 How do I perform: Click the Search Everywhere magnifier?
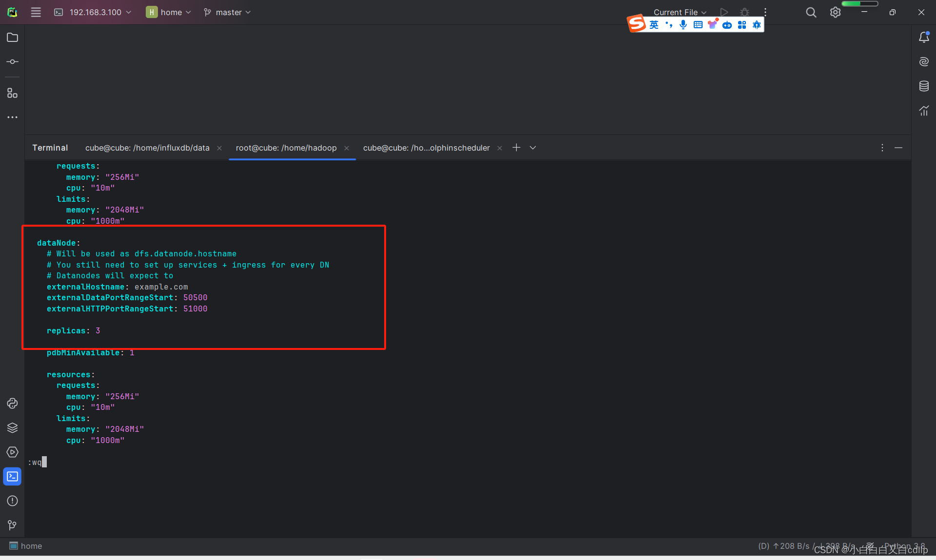click(x=811, y=12)
